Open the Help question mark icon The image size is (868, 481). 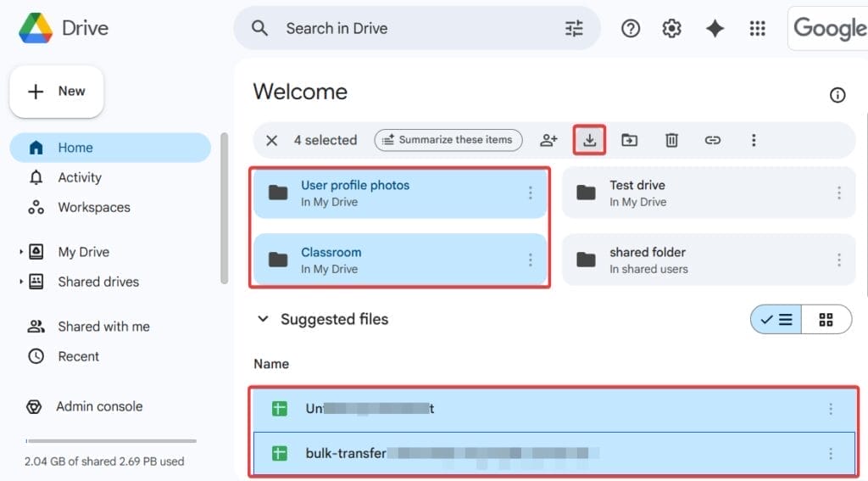[630, 29]
